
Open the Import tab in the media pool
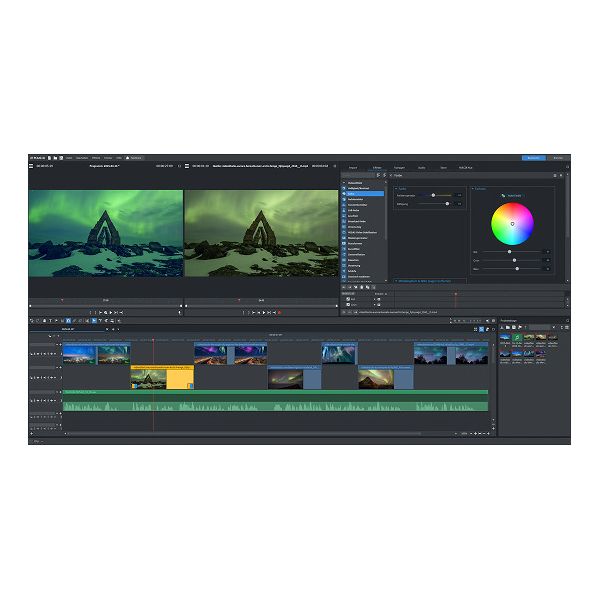(x=353, y=168)
